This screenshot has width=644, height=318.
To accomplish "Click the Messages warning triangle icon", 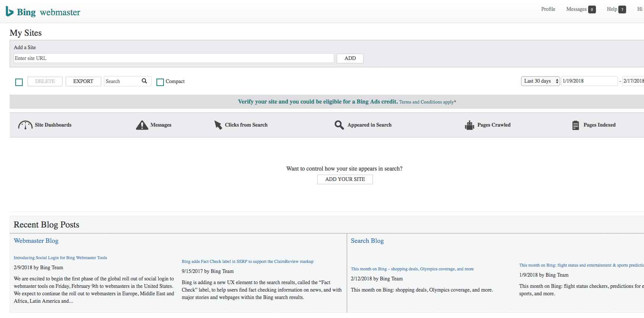I will point(142,125).
